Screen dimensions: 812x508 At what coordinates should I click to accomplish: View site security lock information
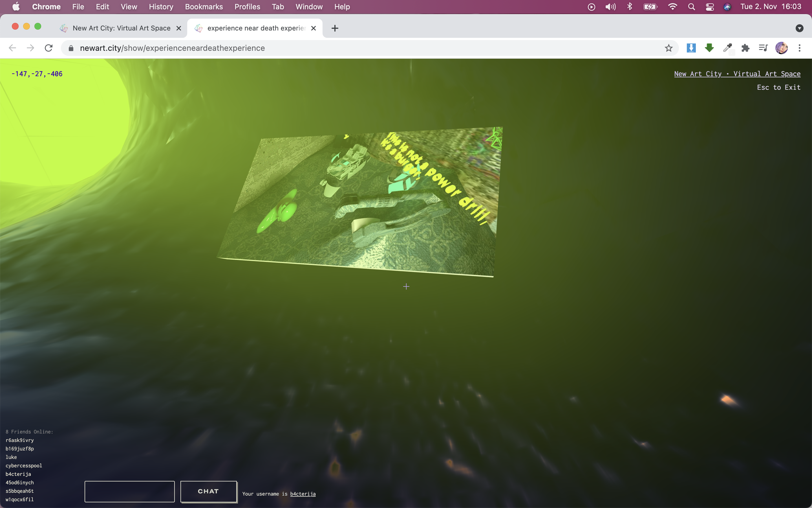pyautogui.click(x=71, y=48)
